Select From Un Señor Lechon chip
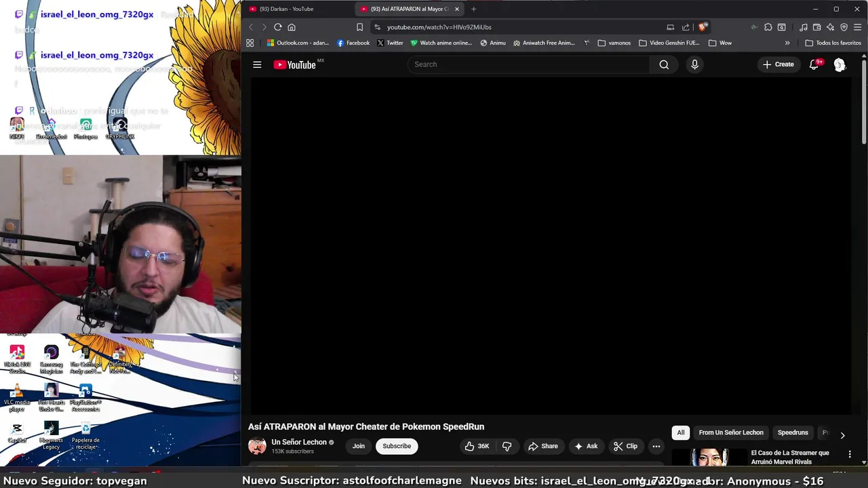This screenshot has width=868, height=488. pyautogui.click(x=731, y=432)
